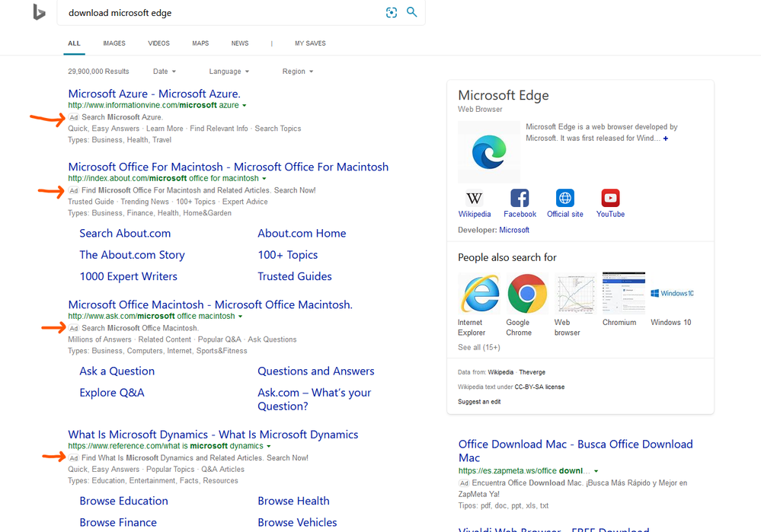The width and height of the screenshot is (761, 532).
Task: Select Windows 10 related search thumbnail
Action: (x=672, y=294)
